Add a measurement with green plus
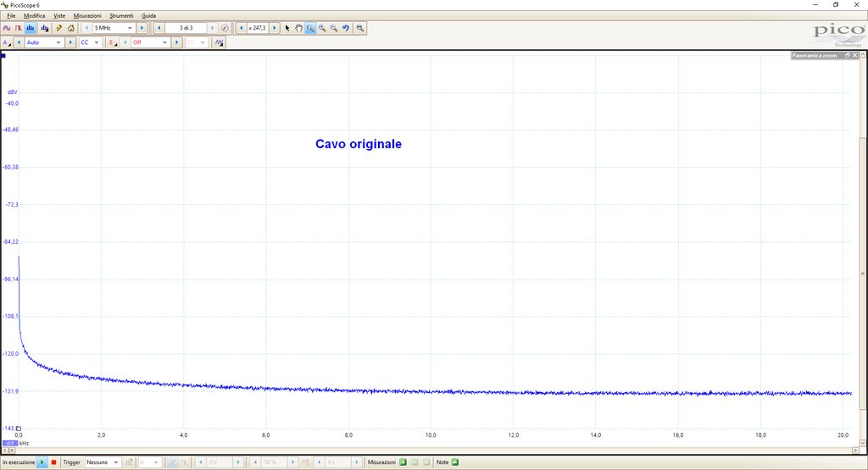The height and width of the screenshot is (470, 868). [x=403, y=462]
